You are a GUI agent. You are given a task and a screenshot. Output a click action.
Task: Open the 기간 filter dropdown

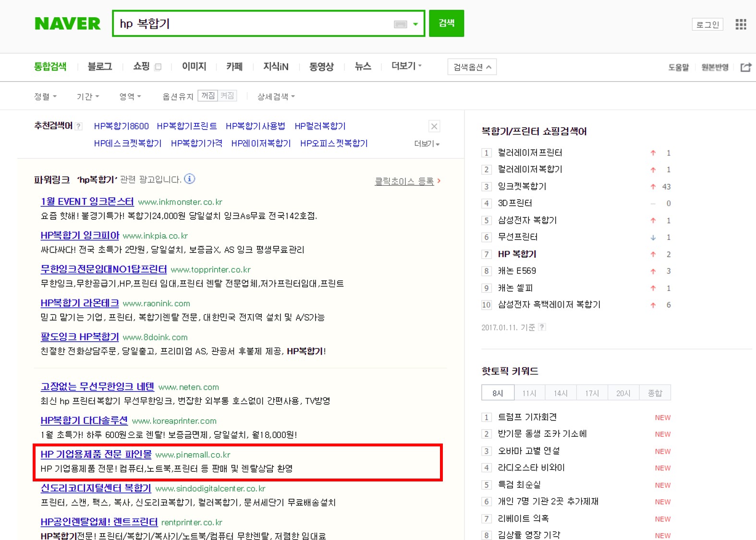[x=88, y=96]
